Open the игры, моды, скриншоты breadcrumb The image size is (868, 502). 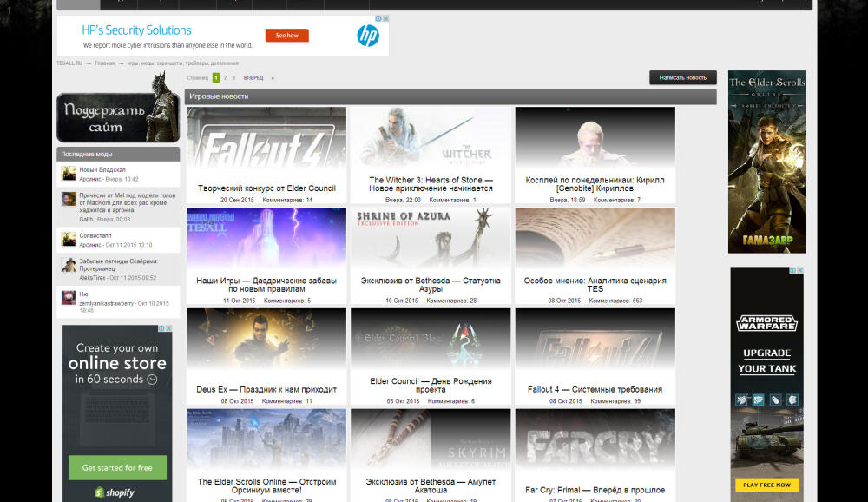click(182, 63)
